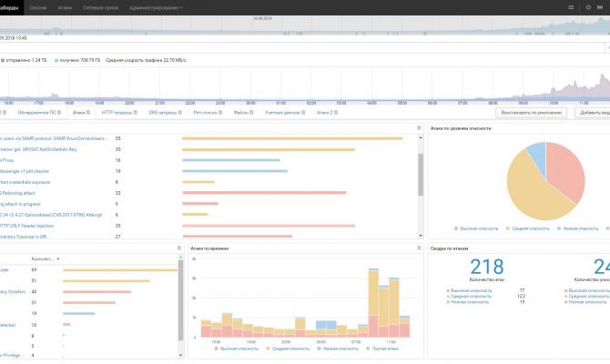Open Низкая опасность link with count 19

click(468, 302)
